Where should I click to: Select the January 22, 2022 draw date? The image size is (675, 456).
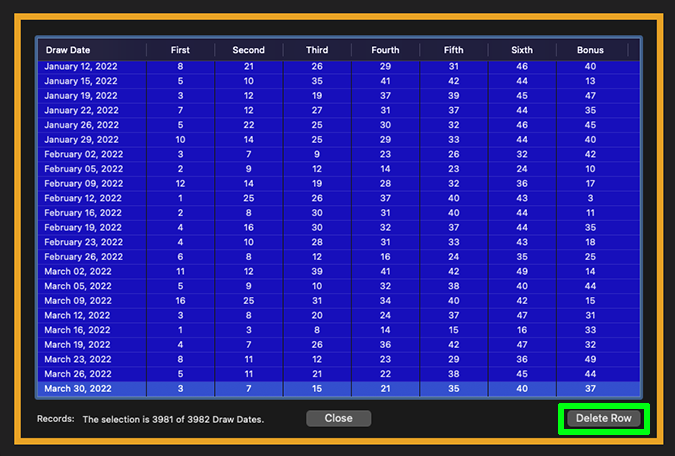81,110
